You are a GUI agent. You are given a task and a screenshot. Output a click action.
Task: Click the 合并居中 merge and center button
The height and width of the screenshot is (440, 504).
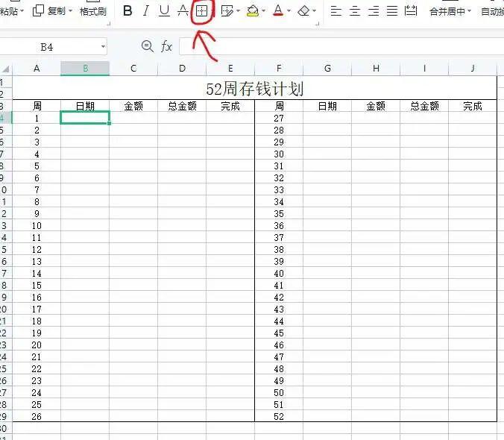[x=447, y=12]
